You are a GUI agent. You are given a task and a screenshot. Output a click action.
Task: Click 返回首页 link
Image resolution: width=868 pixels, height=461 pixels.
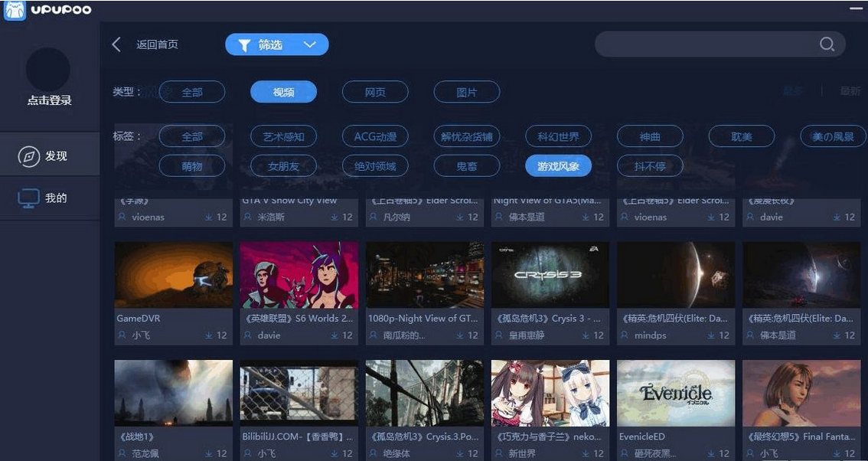pos(157,44)
